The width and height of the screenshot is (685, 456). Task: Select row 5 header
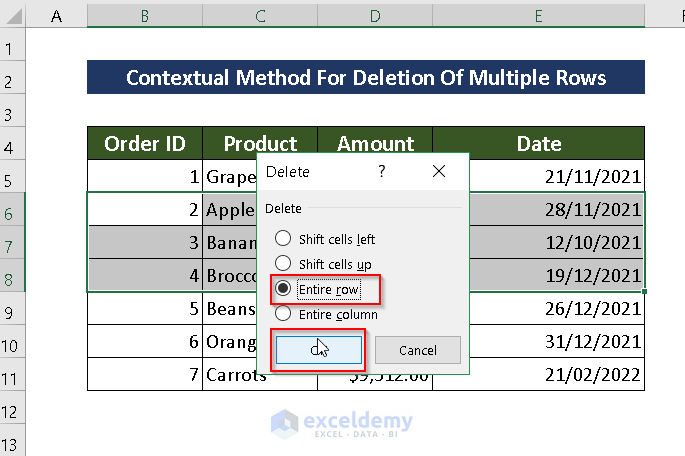click(11, 179)
